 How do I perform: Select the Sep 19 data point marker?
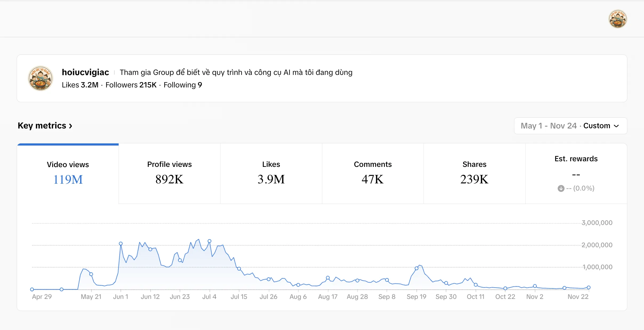click(x=417, y=268)
